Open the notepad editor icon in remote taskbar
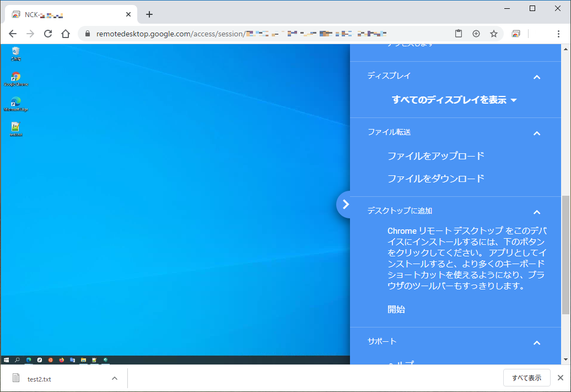 (x=94, y=360)
